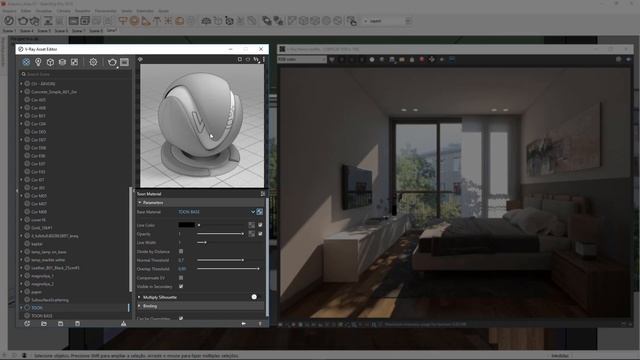Click the delete asset trash icon
The image size is (640, 360).
pos(77,324)
